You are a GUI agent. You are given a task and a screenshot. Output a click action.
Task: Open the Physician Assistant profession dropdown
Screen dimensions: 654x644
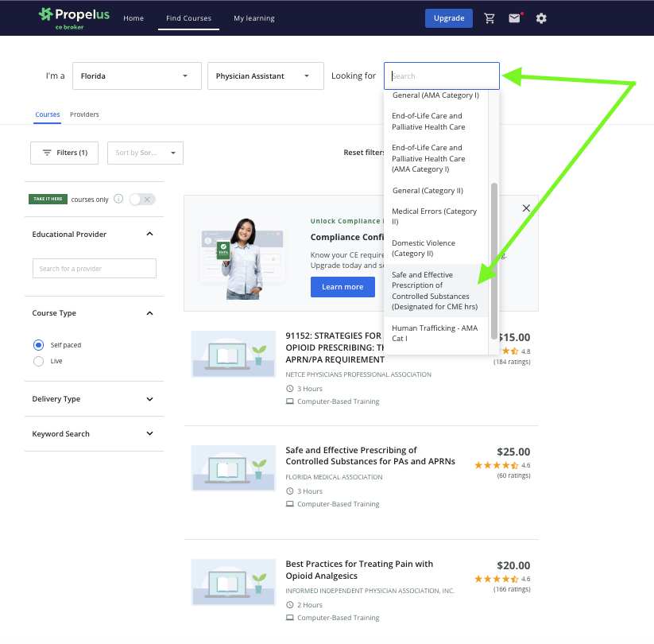[265, 76]
